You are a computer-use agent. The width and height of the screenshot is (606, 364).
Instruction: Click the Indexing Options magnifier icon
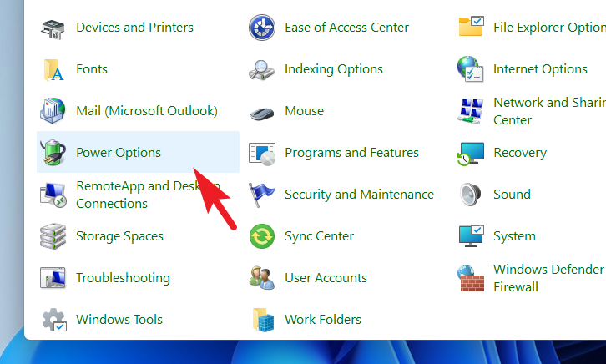click(x=261, y=70)
